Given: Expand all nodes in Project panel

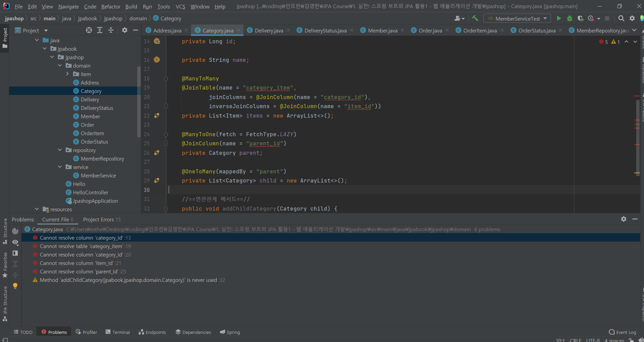Looking at the screenshot, I should (x=100, y=30).
